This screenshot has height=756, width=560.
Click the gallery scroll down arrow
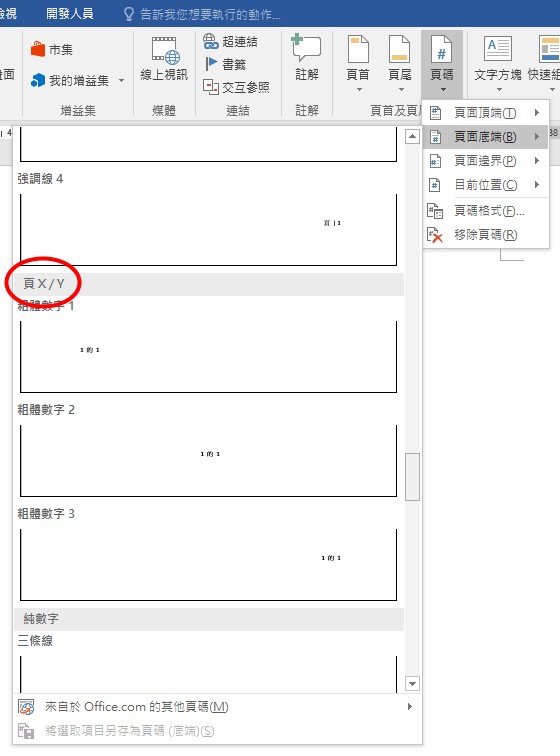(412, 683)
